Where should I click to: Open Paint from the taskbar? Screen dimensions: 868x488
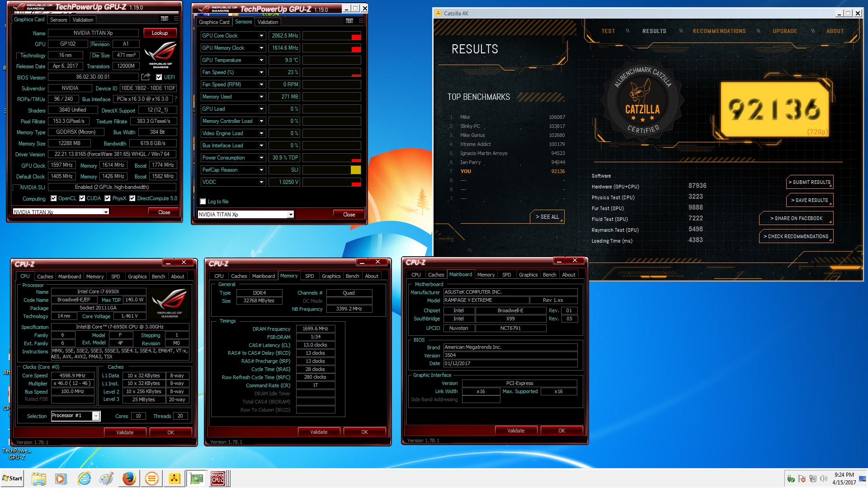tap(106, 479)
